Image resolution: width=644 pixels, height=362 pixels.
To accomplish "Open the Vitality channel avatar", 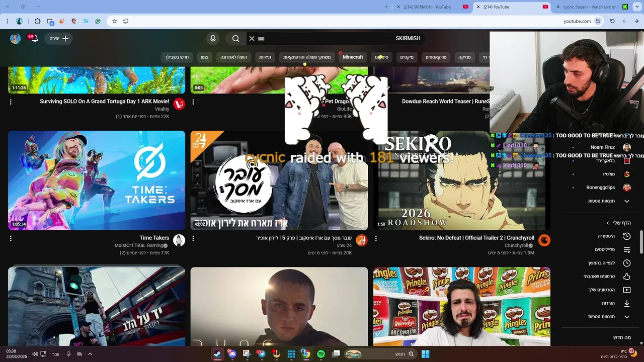I will 179,104.
